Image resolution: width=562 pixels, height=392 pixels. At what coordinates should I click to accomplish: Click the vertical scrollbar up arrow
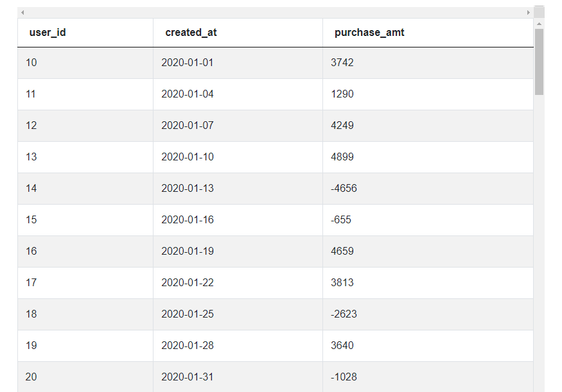coord(539,24)
